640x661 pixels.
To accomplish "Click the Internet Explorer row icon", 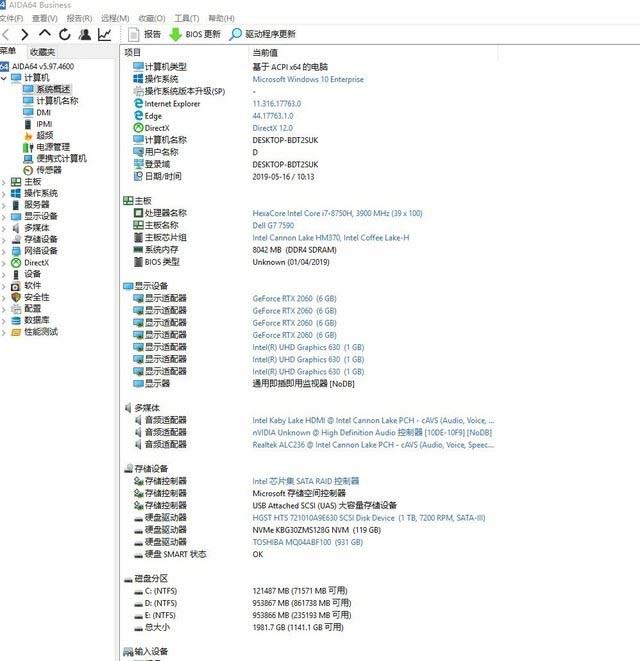I will [138, 103].
